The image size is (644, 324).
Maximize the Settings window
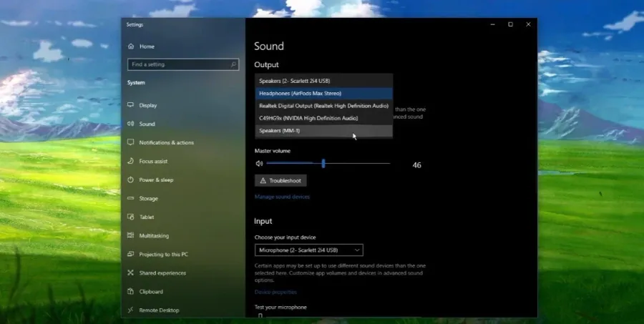pyautogui.click(x=510, y=24)
